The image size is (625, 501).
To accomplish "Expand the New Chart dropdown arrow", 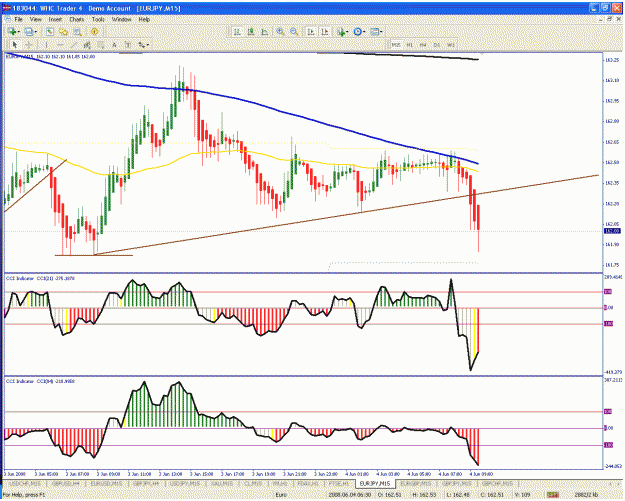I will coord(18,32).
